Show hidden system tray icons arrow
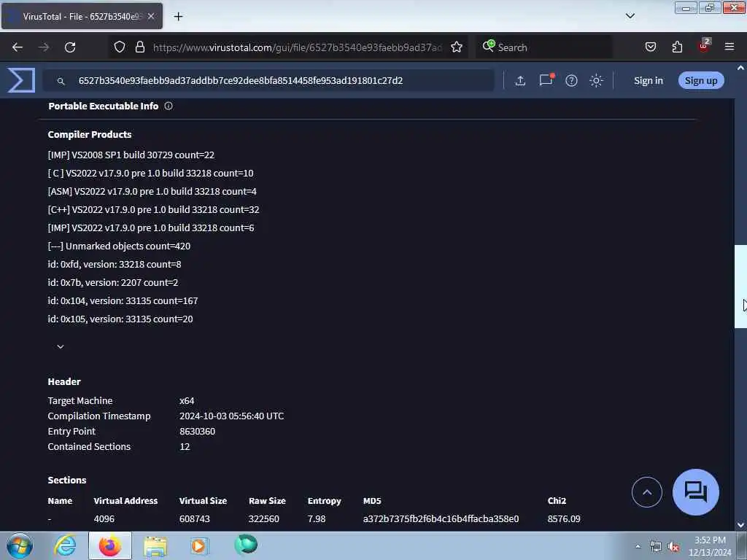This screenshot has height=560, width=747. pos(638,546)
